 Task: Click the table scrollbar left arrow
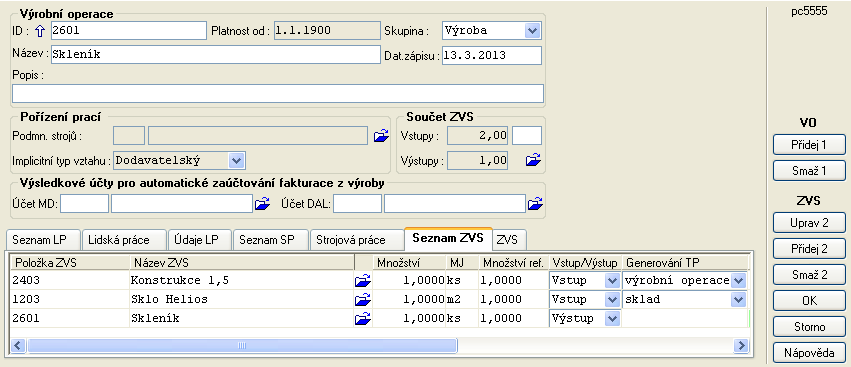pos(18,345)
